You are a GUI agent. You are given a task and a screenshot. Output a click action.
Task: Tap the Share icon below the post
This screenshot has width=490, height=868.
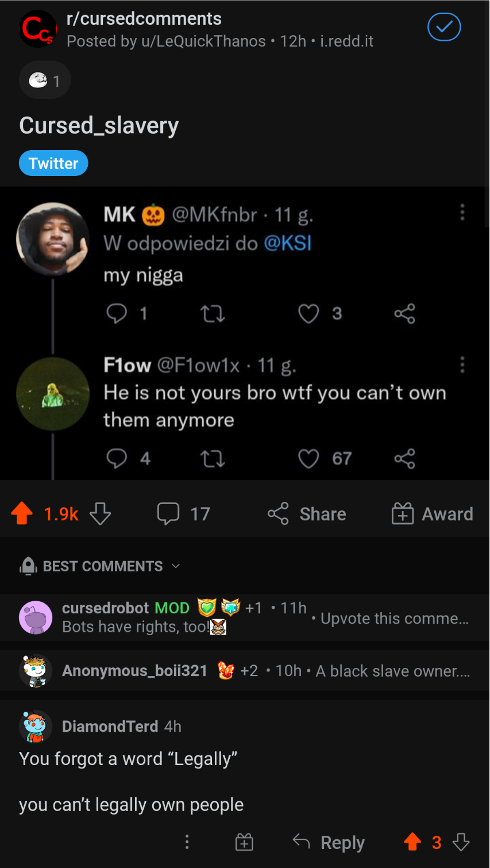(279, 513)
